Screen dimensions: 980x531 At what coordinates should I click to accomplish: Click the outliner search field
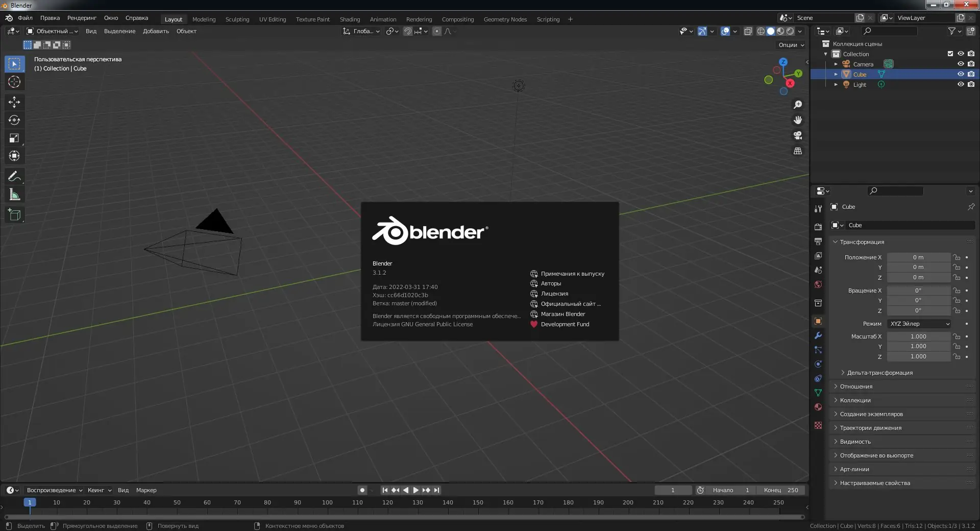click(x=889, y=31)
